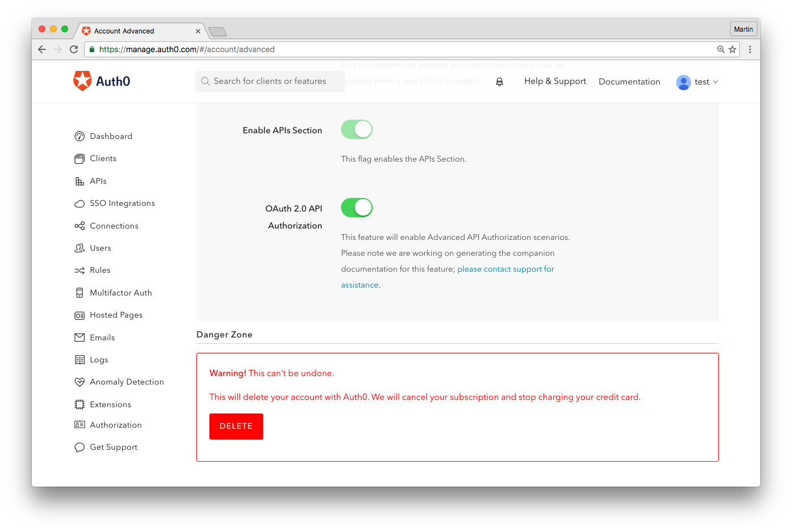Reload the page with refresh icon
The width and height of the screenshot is (792, 532).
coord(74,49)
